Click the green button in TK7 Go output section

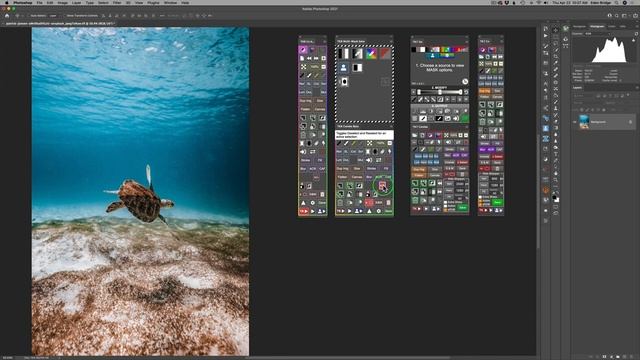464,118
